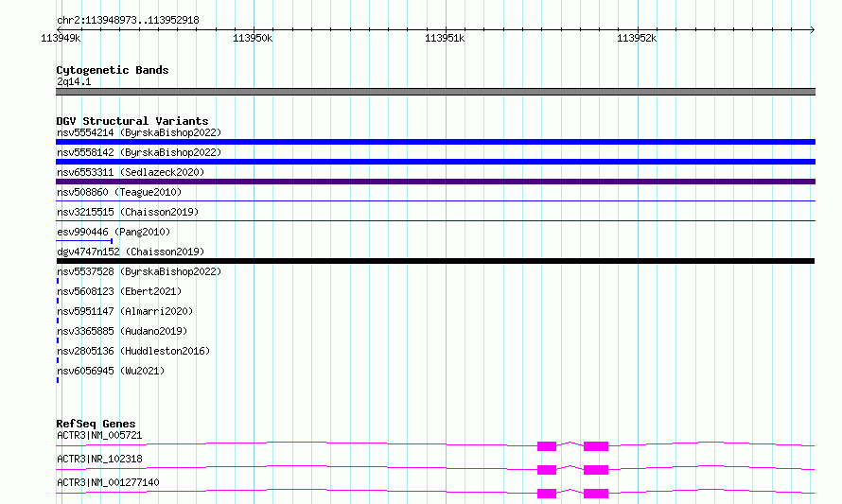
Task: Select the thin line below nsv3215515
Action: coord(435,220)
